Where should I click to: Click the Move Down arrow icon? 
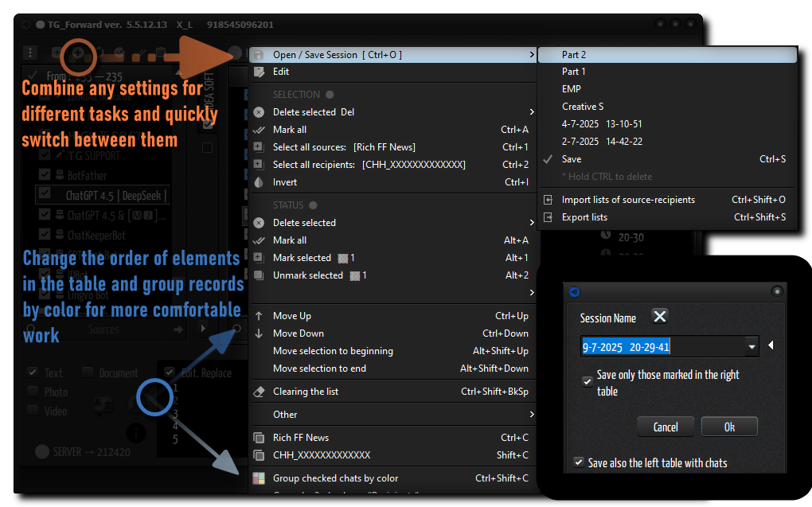(259, 333)
